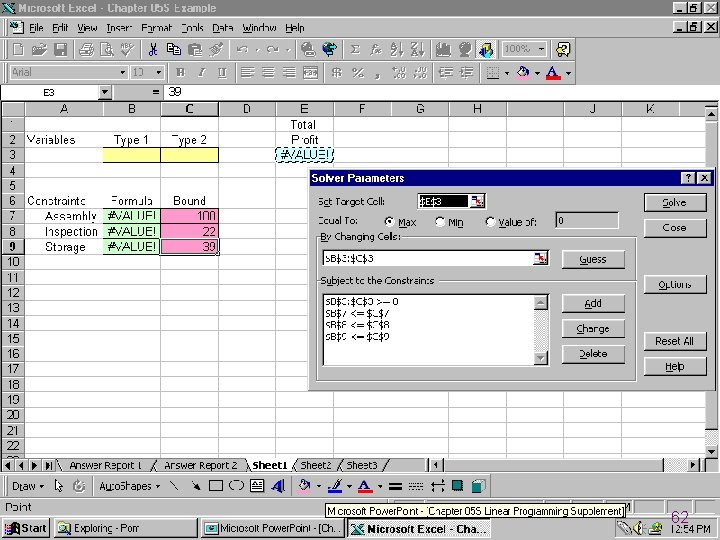Open the Data menu
This screenshot has width=720, height=540.
point(223,28)
